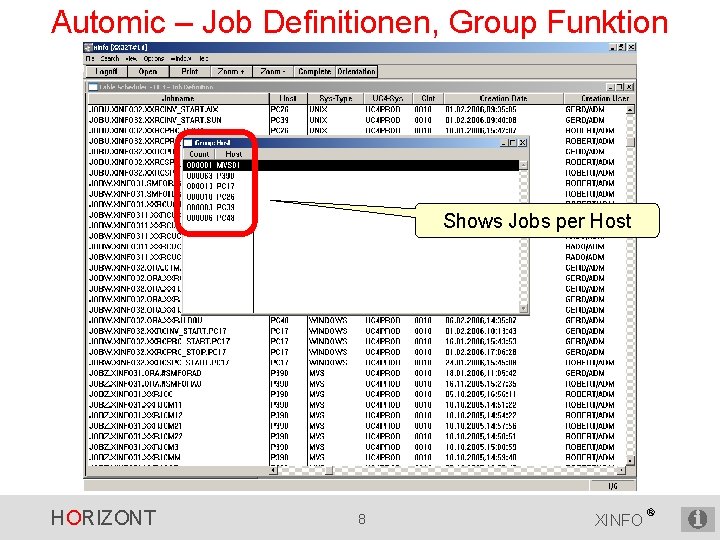Click creation date 01.02.2006,17:06:28
This screenshot has height=540, width=720.
click(481, 352)
